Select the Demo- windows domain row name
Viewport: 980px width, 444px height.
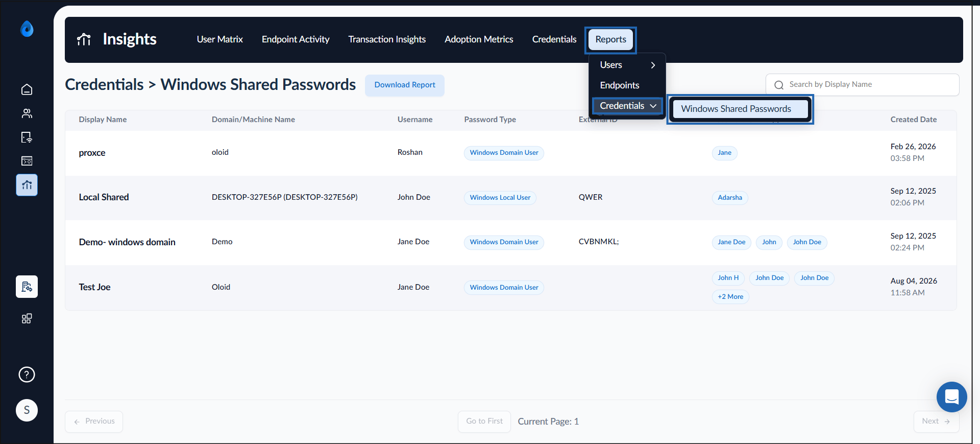click(127, 242)
